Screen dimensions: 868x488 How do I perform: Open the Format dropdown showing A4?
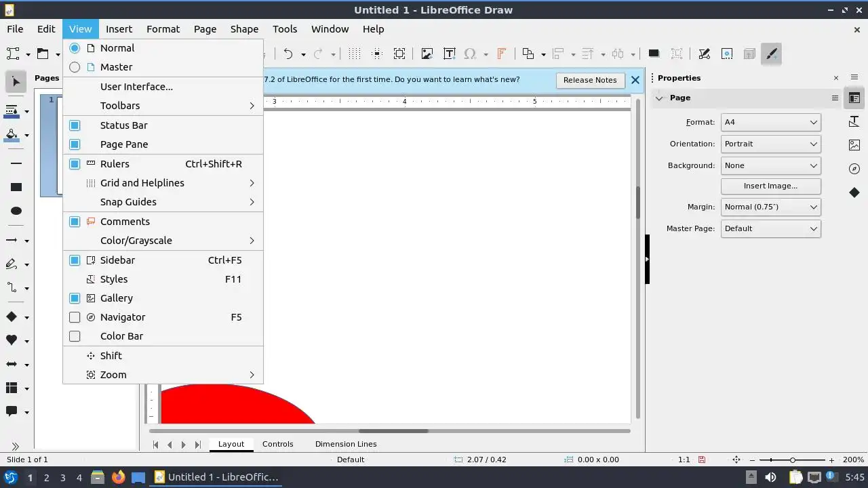tap(770, 122)
